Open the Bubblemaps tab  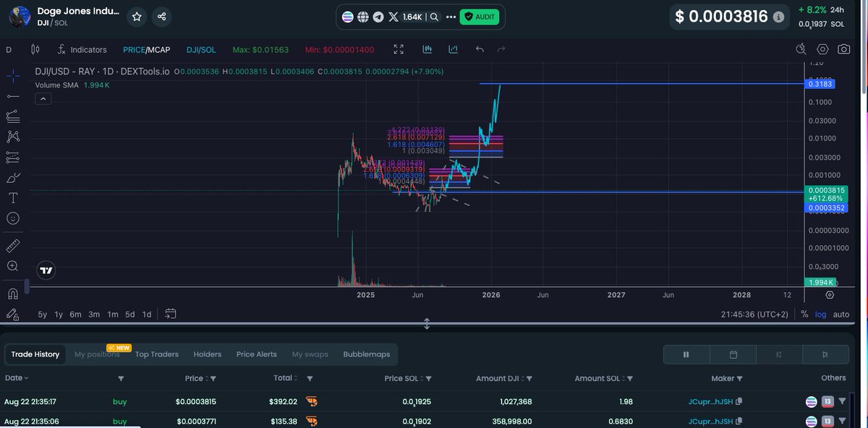click(x=367, y=354)
